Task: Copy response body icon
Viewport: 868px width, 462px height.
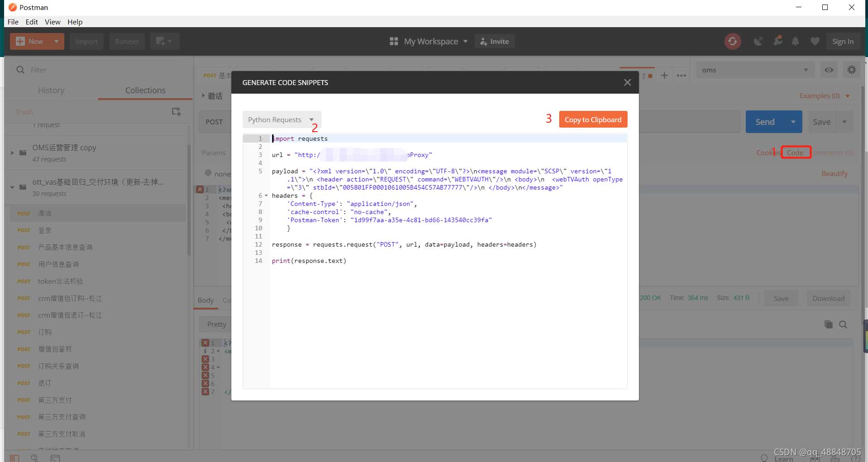Action: [828, 324]
